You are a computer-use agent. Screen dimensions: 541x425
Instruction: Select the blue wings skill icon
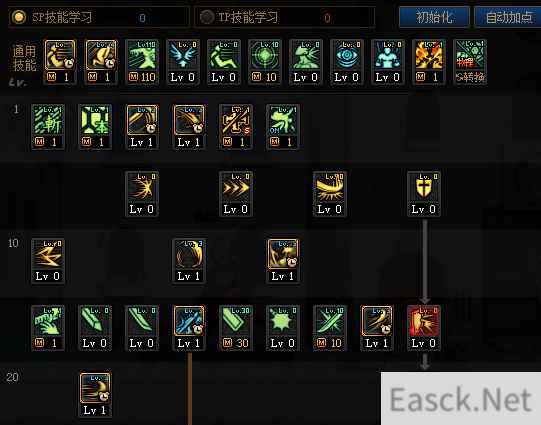pyautogui.click(x=183, y=55)
